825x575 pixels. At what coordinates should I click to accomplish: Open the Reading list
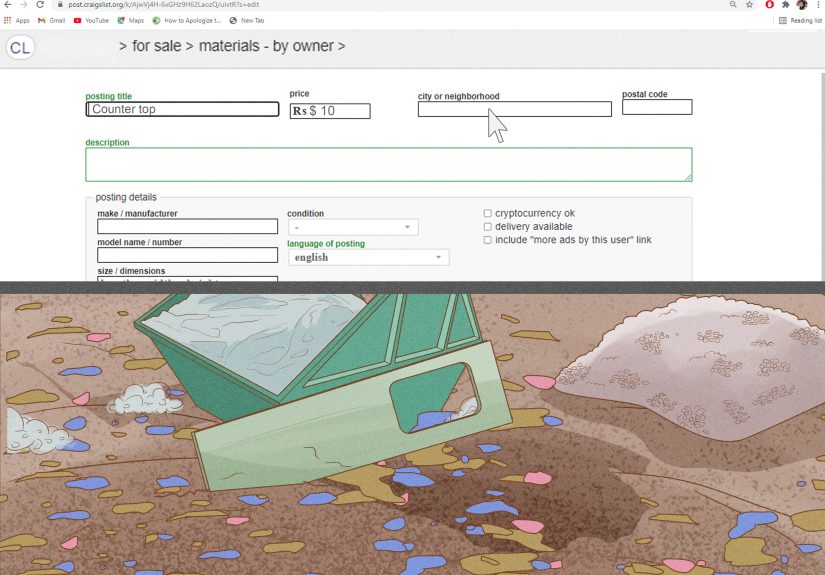800,20
